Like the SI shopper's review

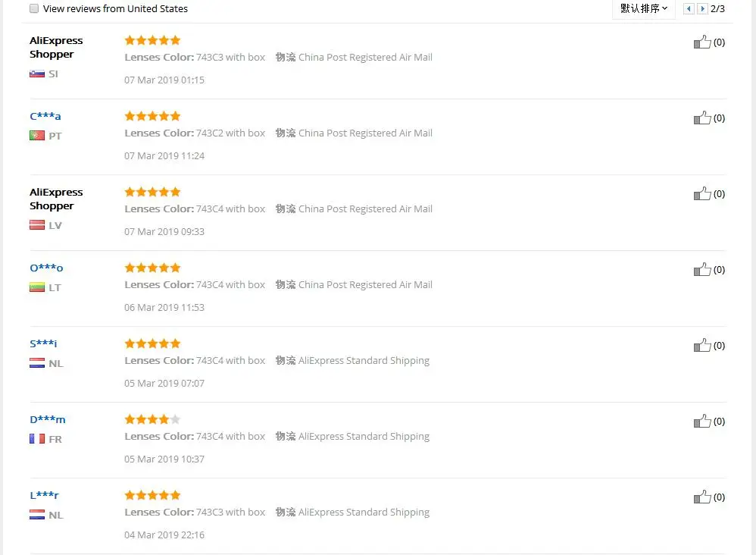point(702,42)
